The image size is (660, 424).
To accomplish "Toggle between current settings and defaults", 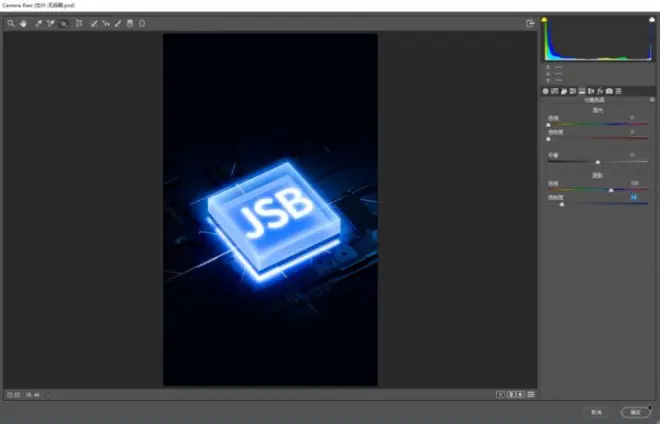I will [x=531, y=395].
